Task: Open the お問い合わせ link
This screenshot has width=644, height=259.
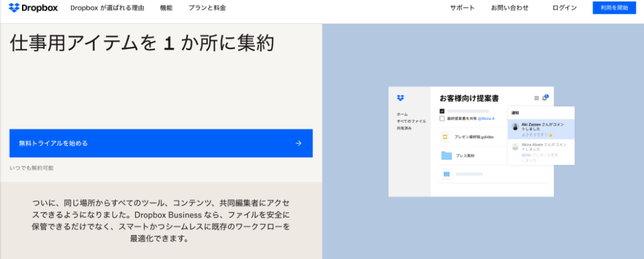Action: click(509, 8)
